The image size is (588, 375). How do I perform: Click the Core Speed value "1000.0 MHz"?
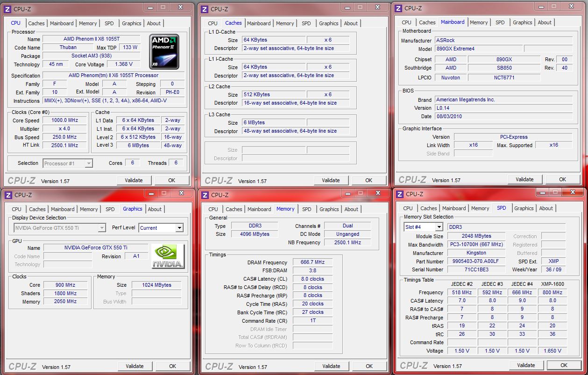pyautogui.click(x=64, y=120)
